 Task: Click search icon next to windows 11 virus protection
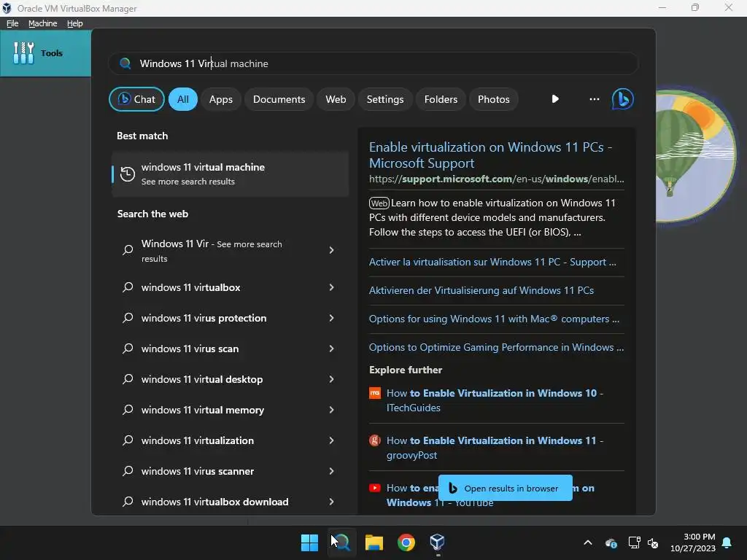(x=128, y=318)
